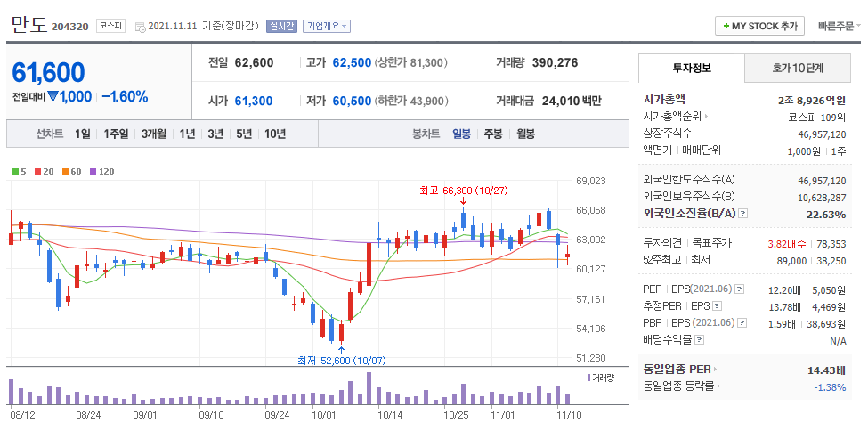
Task: Click the 거래대금 value 24,010 백만
Action: click(x=572, y=102)
